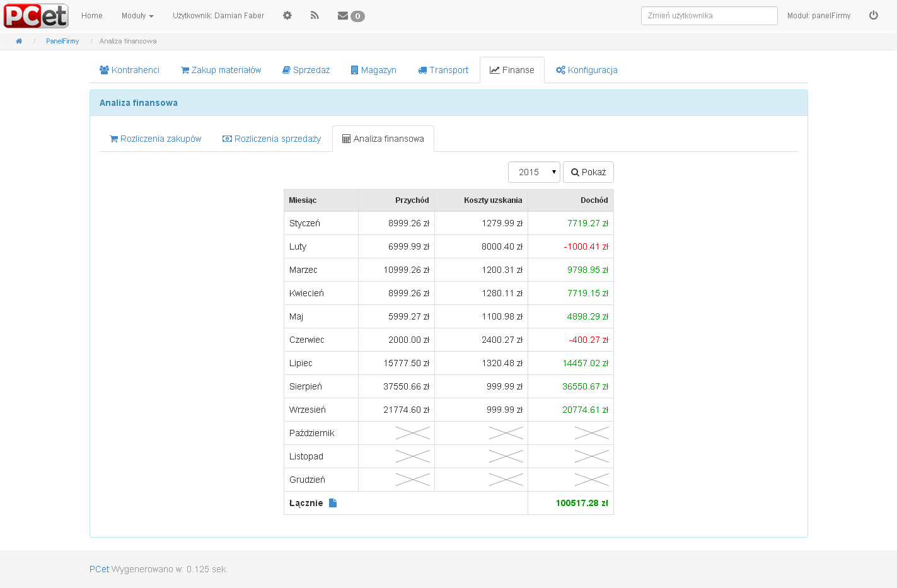
Task: Select the Kwiecień row label
Action: [306, 293]
